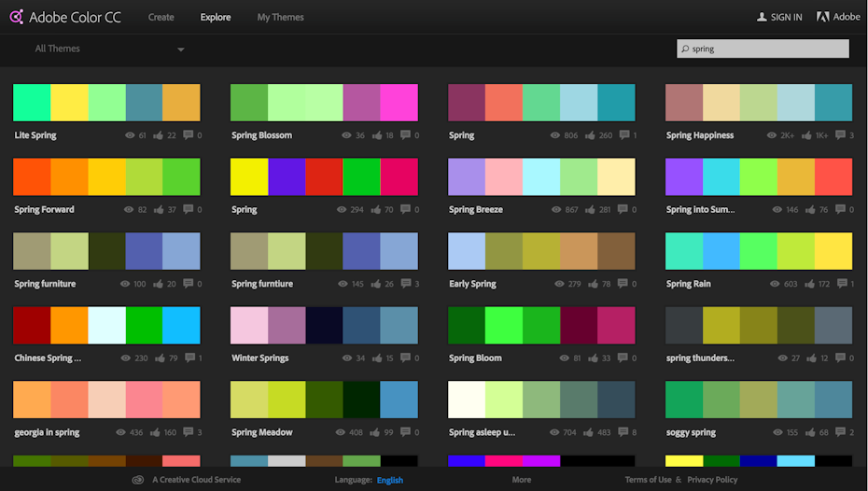
Task: Expand the More option in the footer
Action: tap(522, 480)
